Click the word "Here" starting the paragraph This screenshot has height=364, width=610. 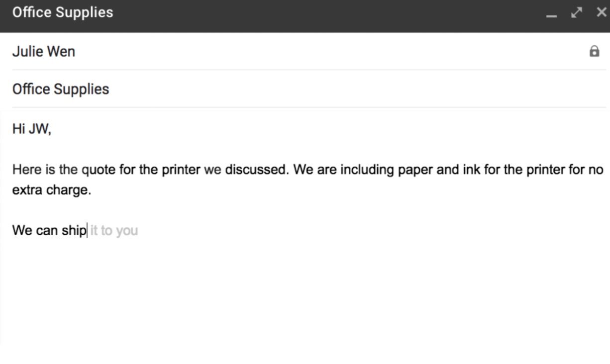point(26,170)
